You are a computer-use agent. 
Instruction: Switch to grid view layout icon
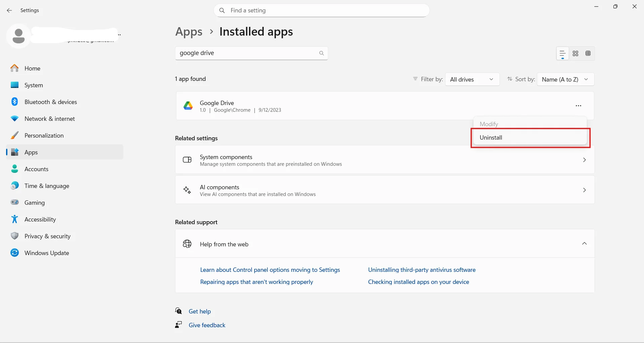coord(575,53)
